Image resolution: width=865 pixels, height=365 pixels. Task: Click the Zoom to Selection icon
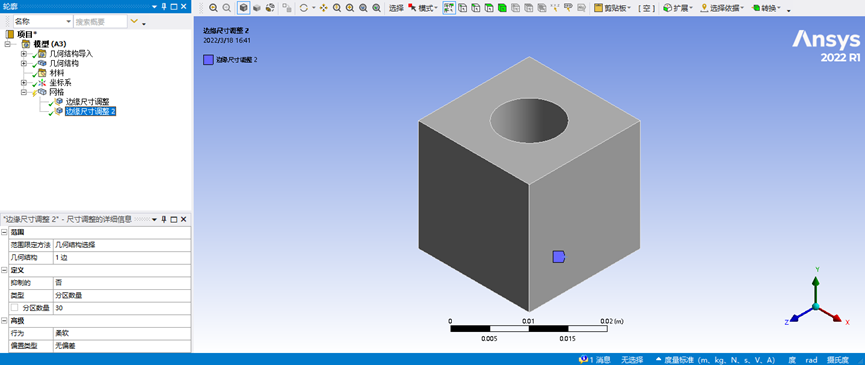[376, 8]
